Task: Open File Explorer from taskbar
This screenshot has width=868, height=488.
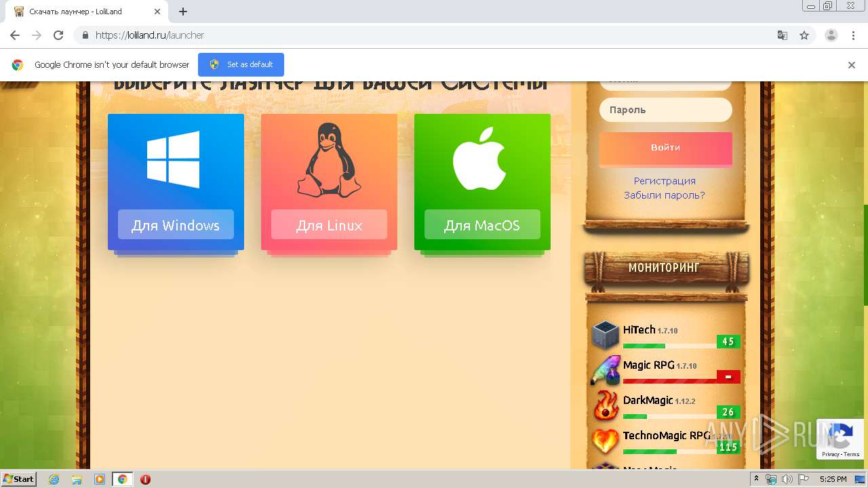Action: click(77, 479)
